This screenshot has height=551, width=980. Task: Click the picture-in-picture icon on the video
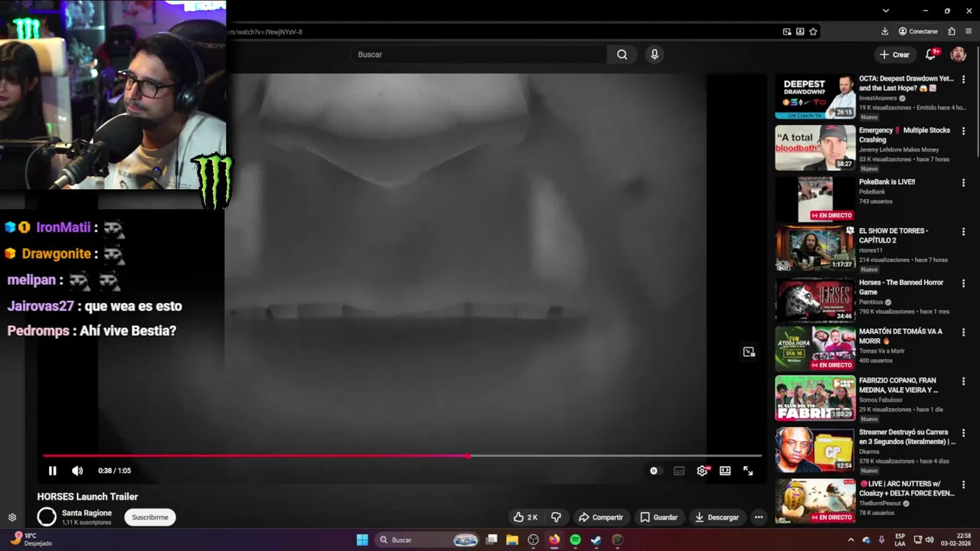[x=749, y=352]
